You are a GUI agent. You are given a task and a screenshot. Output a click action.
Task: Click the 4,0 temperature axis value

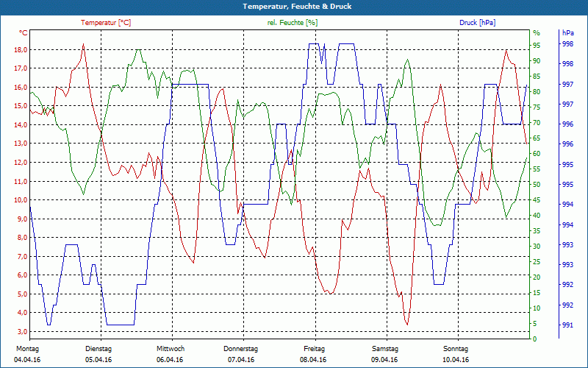22,313
